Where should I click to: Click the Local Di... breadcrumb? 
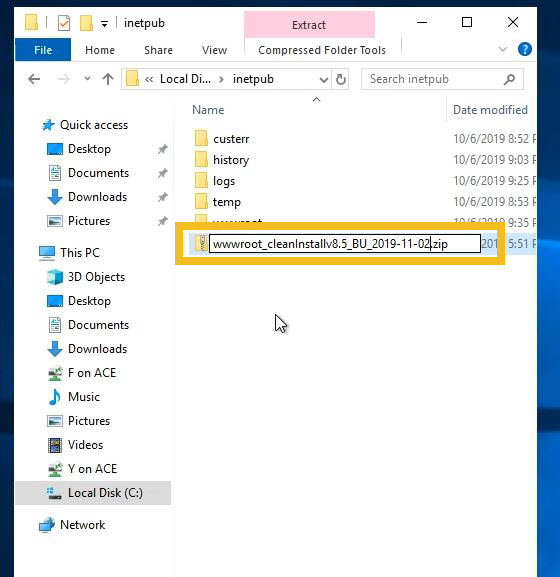tap(185, 79)
